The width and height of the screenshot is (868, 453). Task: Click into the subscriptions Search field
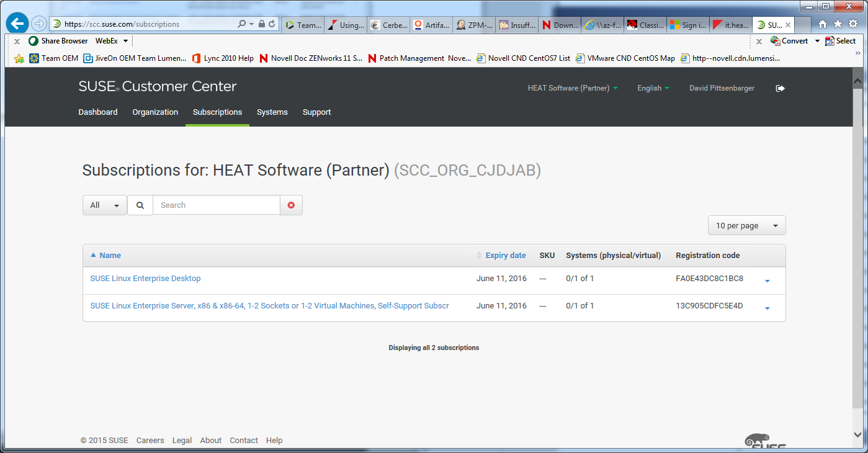(x=217, y=205)
